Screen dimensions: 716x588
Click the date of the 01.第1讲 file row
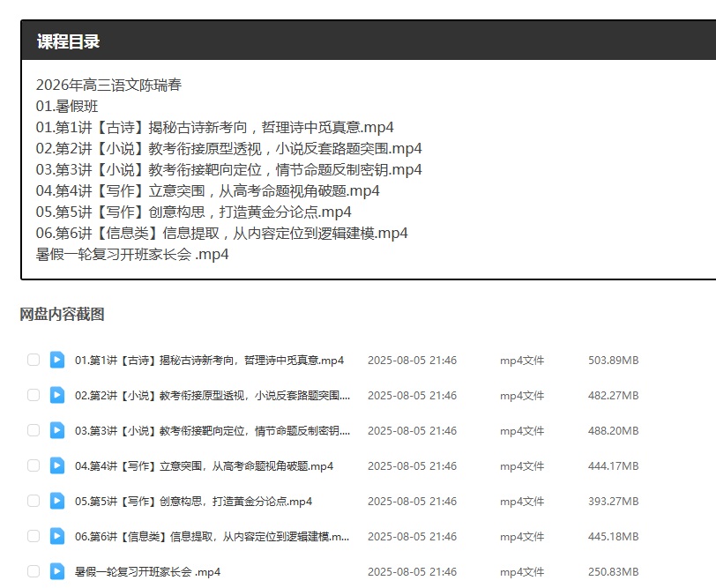pyautogui.click(x=412, y=361)
